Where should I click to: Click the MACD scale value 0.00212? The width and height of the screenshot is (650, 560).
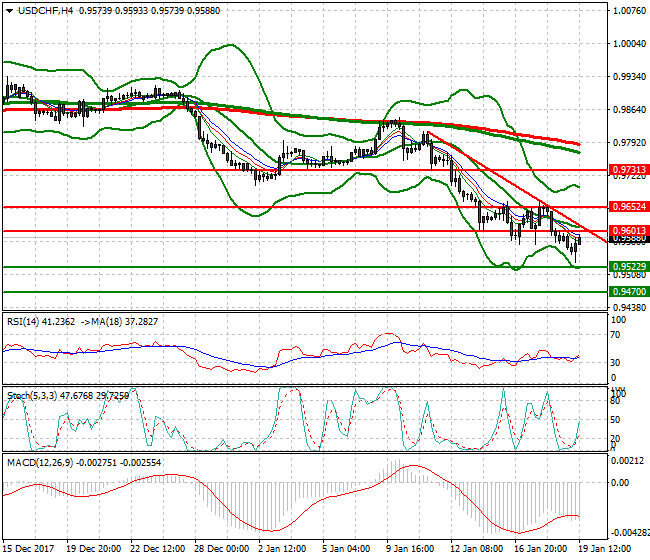(628, 461)
